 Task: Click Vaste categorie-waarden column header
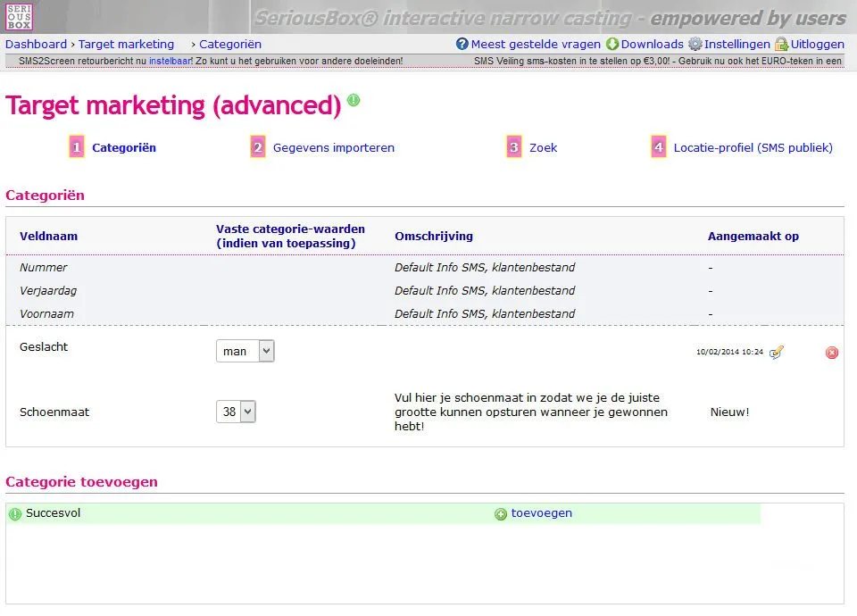[x=290, y=236]
